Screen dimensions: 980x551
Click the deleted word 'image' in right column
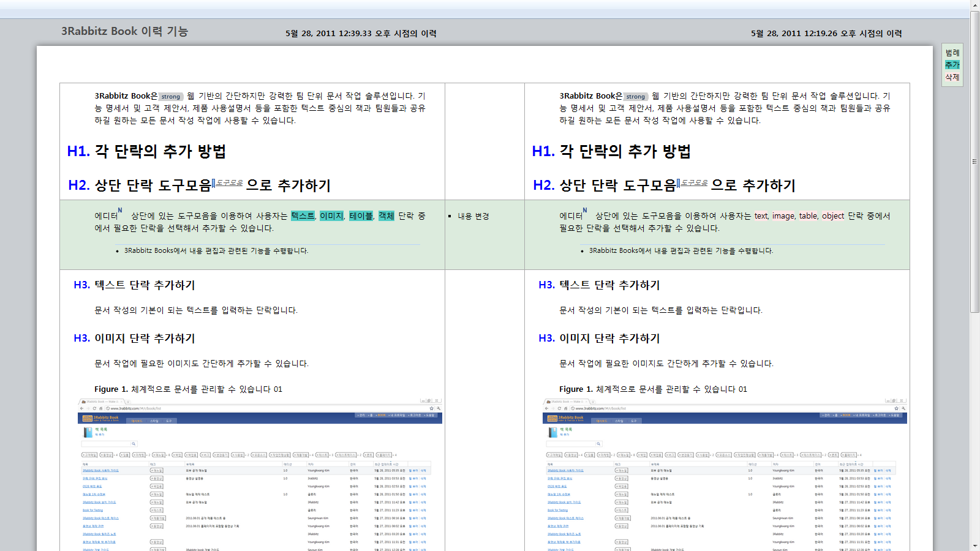point(783,216)
